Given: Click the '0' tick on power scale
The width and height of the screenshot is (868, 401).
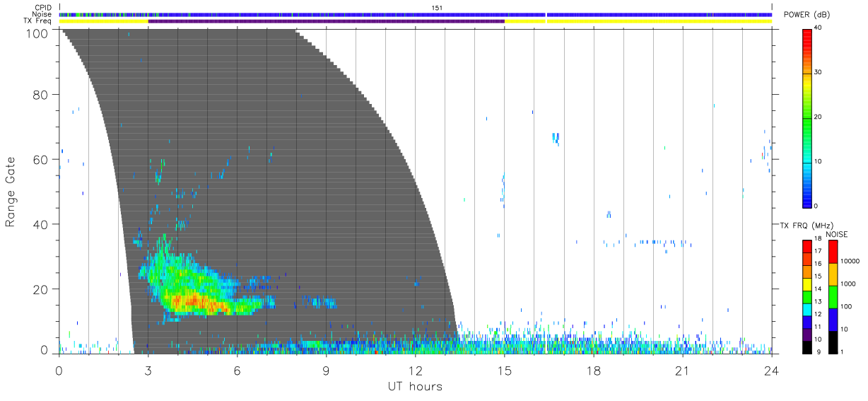Looking at the screenshot, I should pos(817,206).
